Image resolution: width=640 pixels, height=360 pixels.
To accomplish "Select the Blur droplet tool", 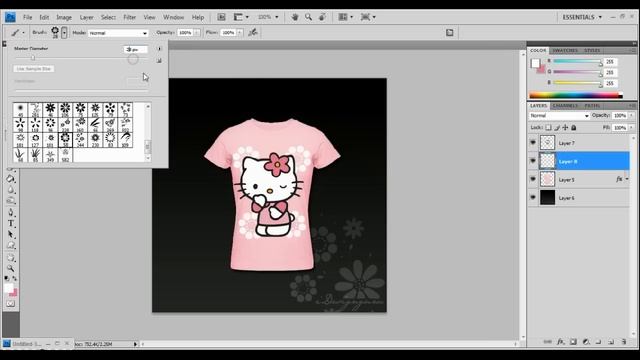I will (x=11, y=190).
